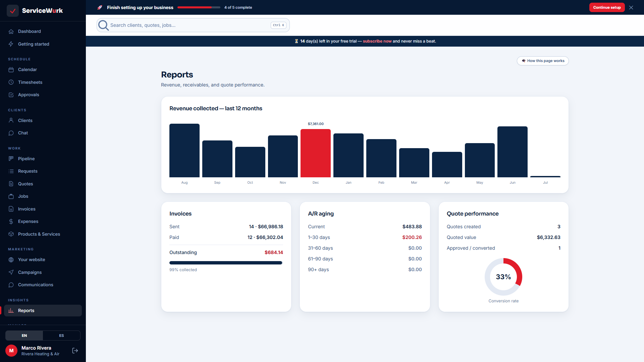Click the ServiceWurk logo checkmark icon
Image resolution: width=644 pixels, height=362 pixels.
coord(13,11)
